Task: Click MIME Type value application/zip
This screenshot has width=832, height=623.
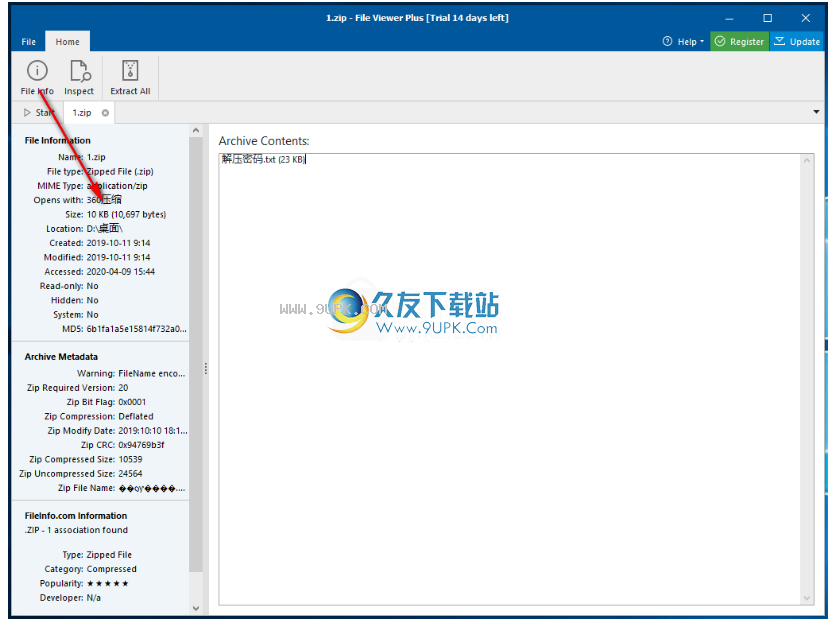Action: tap(117, 186)
